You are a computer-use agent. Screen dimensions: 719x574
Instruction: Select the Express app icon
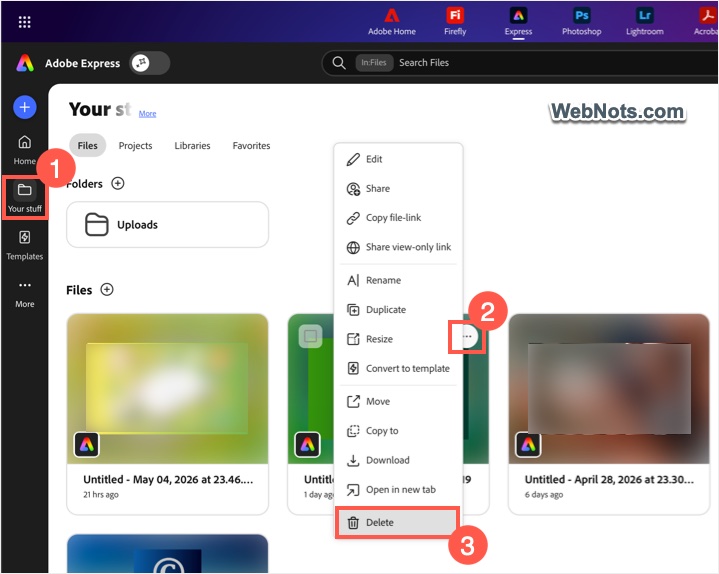pos(518,22)
